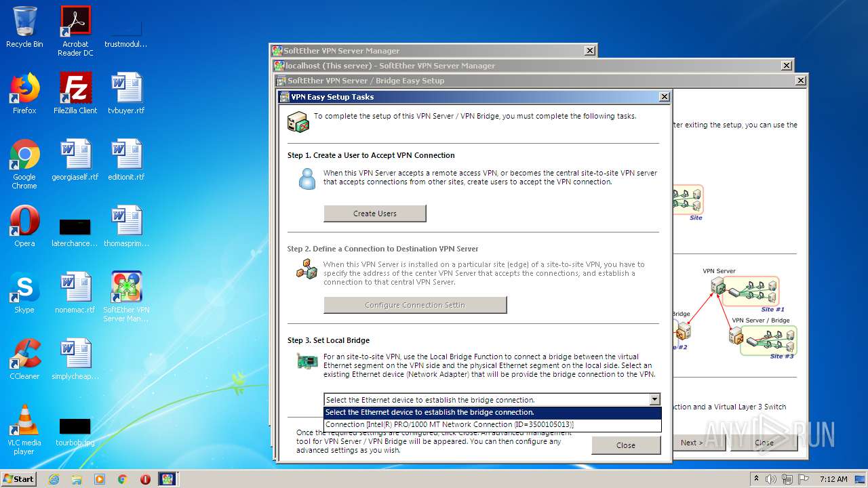The height and width of the screenshot is (488, 868).
Task: Launch Skype desktop shortcut
Action: (24, 293)
